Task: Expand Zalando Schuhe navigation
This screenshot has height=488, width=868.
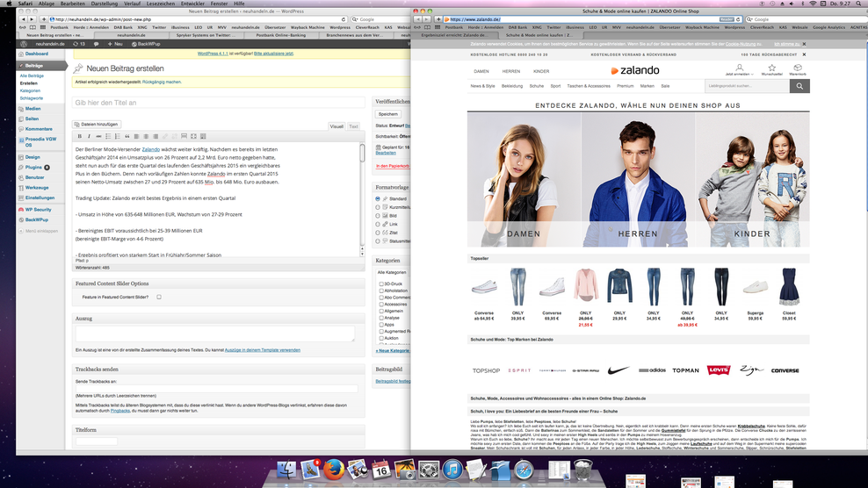Action: tap(537, 86)
